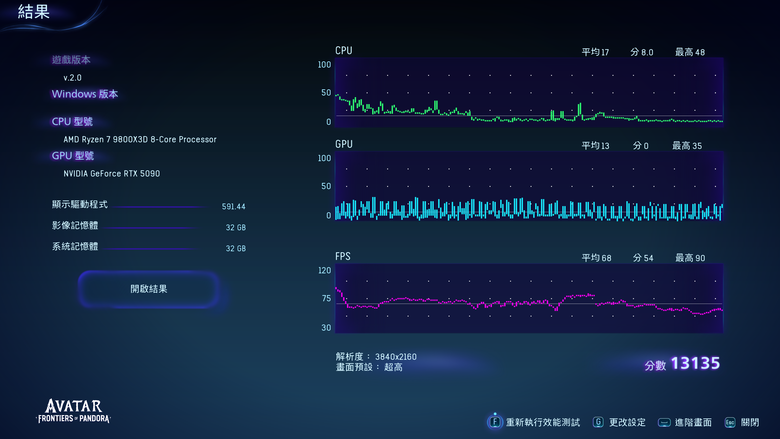
Task: Click the GPU 型號 heading
Action: pos(73,156)
